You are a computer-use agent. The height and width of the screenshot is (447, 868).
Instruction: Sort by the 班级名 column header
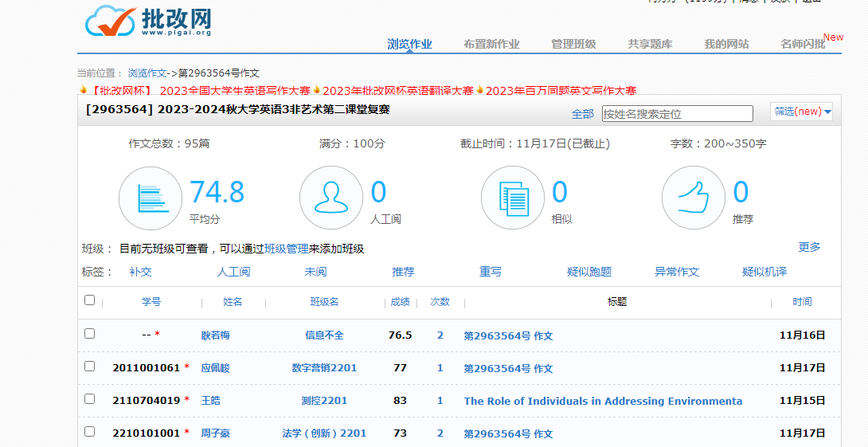click(324, 302)
